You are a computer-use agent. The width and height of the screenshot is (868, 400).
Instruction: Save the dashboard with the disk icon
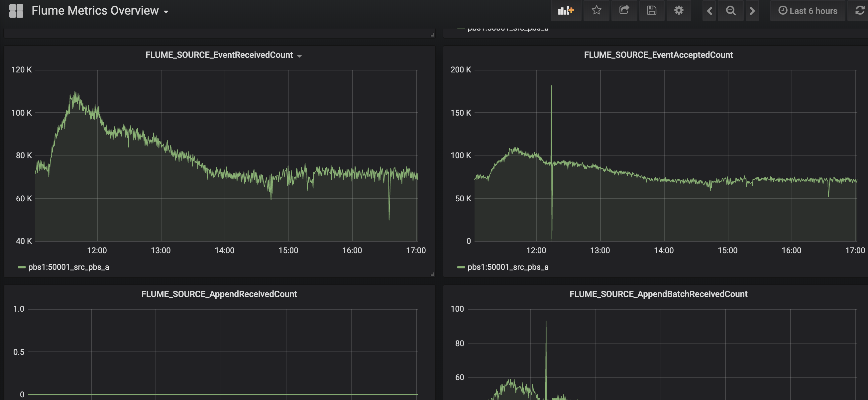point(651,11)
